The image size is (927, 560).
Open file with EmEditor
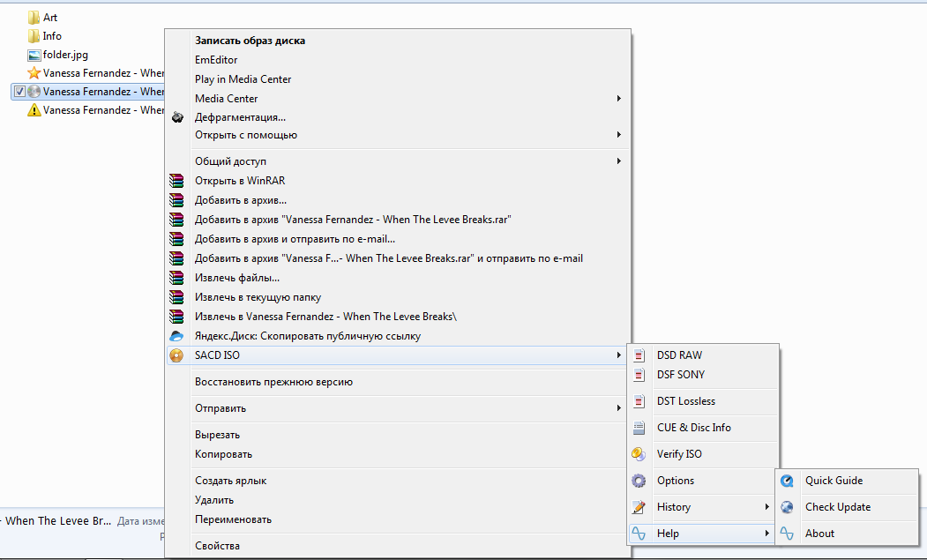pyautogui.click(x=216, y=60)
